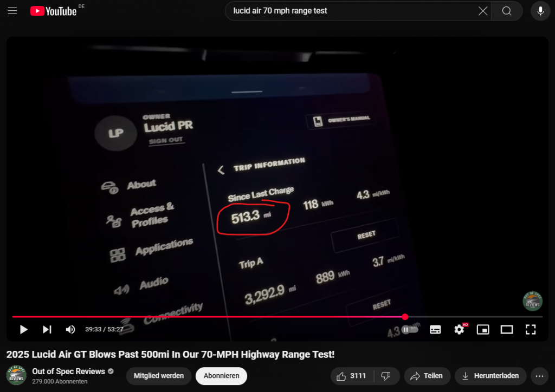Play the paused video
555x392 pixels.
click(24, 329)
